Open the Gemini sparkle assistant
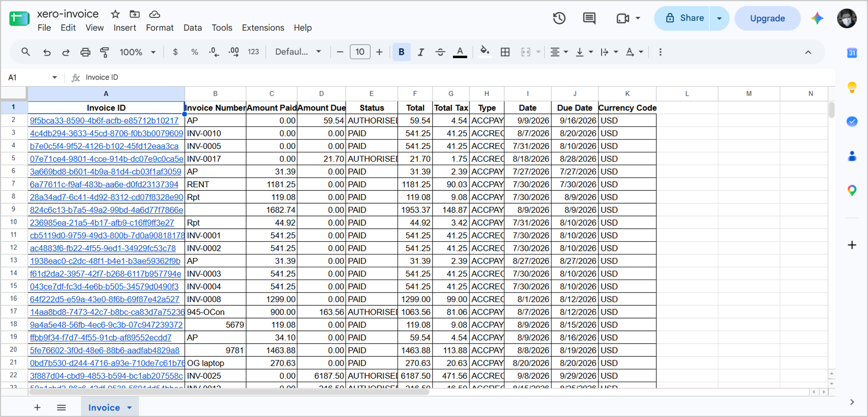 pos(817,18)
